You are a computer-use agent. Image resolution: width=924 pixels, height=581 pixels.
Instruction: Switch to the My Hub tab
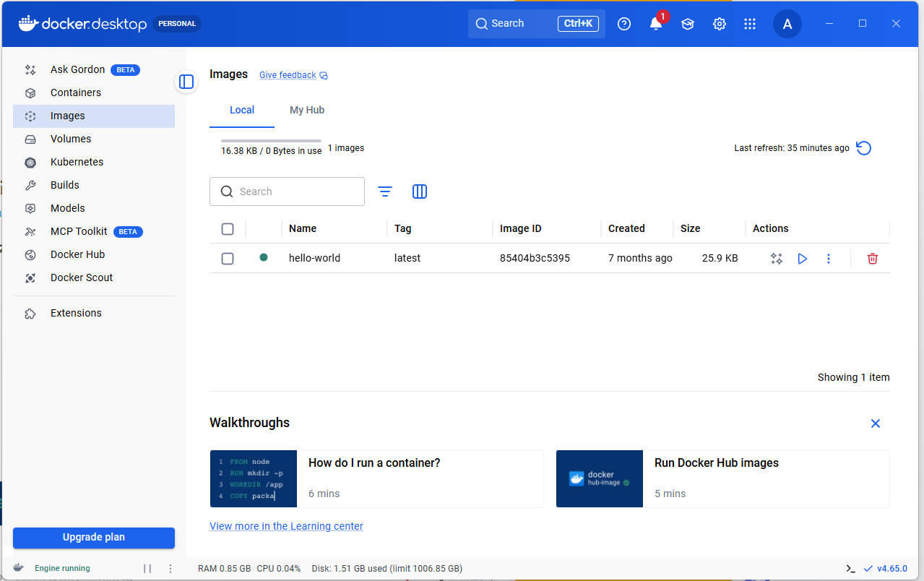point(307,111)
